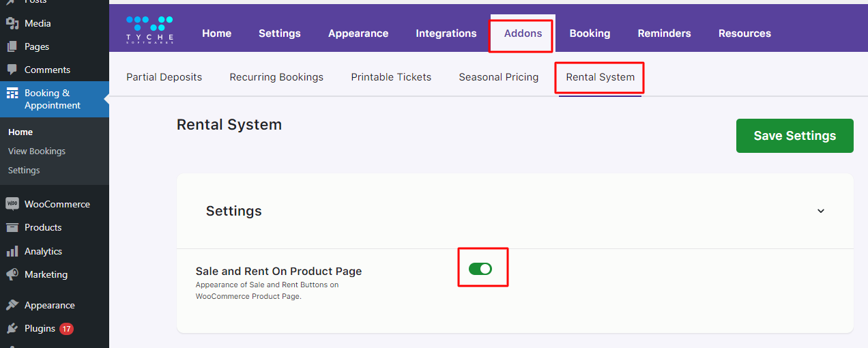Collapse the Settings section chevron
This screenshot has width=868, height=348.
(821, 211)
